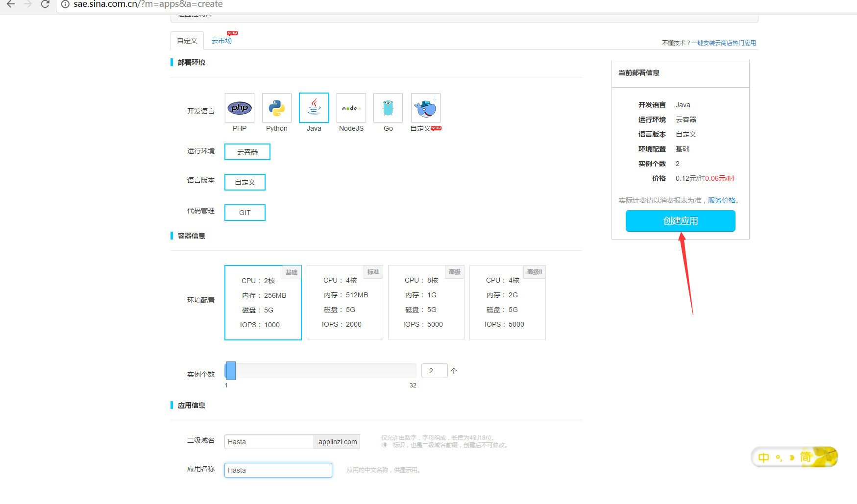Select 自定义 language version option
Screen dimensions: 857x504
pos(245,182)
